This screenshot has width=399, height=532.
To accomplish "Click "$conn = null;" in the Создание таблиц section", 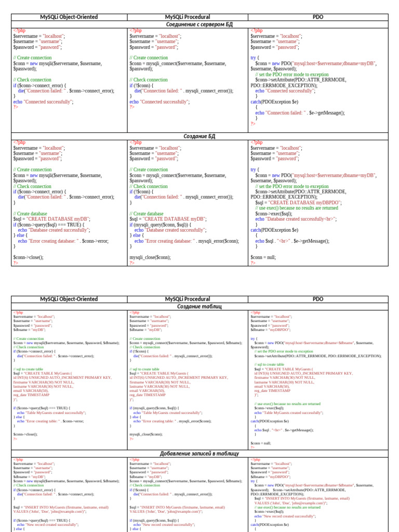I will coord(261,443).
